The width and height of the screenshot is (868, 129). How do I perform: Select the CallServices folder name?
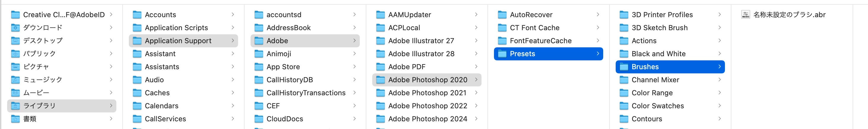coord(165,119)
